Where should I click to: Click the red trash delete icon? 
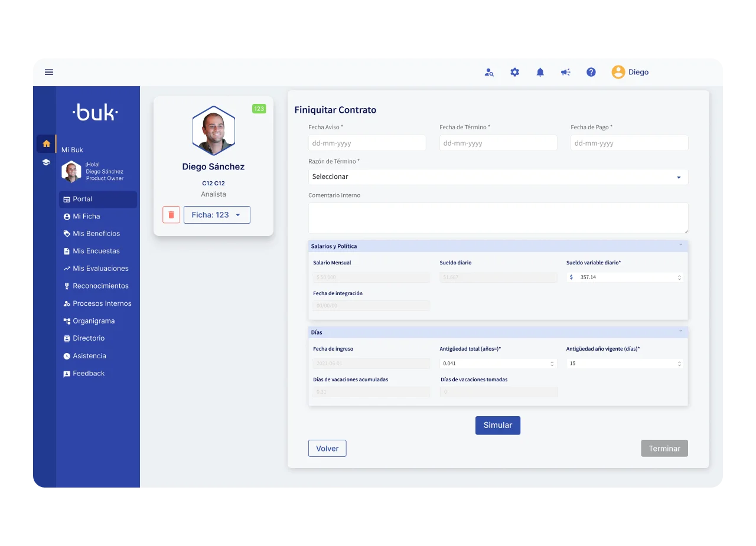[171, 215]
